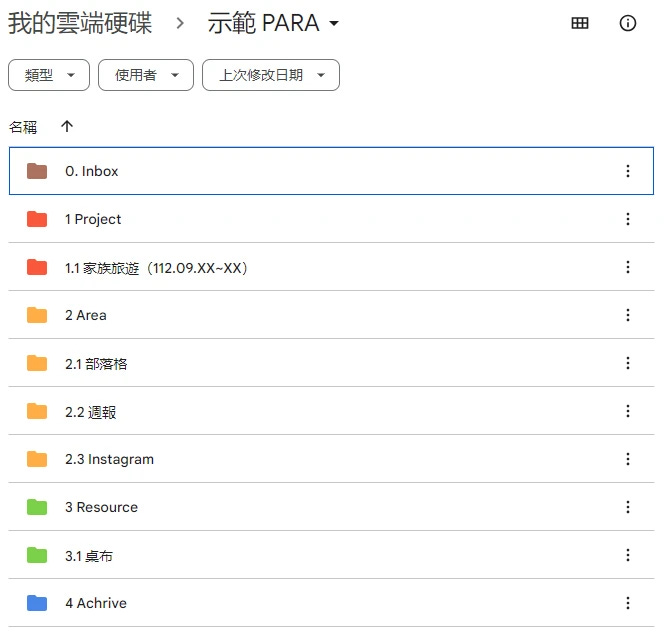Screen dimensions: 668x635
Task: Open more actions for 1.1 家族旅遊
Action: point(628,267)
